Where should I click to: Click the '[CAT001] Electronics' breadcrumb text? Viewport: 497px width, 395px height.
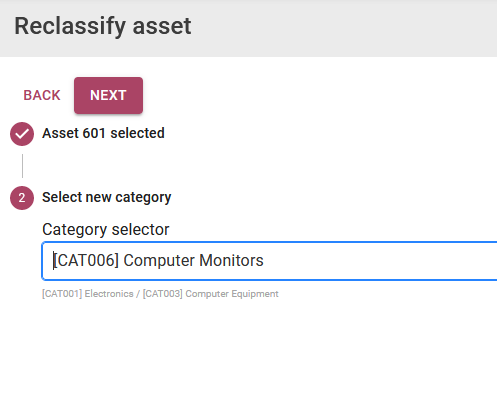[x=88, y=294]
